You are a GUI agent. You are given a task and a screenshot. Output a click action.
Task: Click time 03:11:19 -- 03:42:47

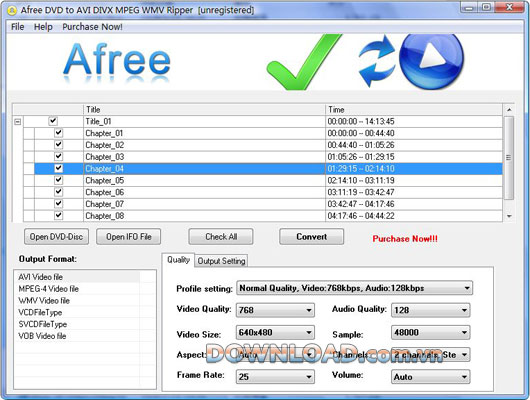tap(361, 192)
